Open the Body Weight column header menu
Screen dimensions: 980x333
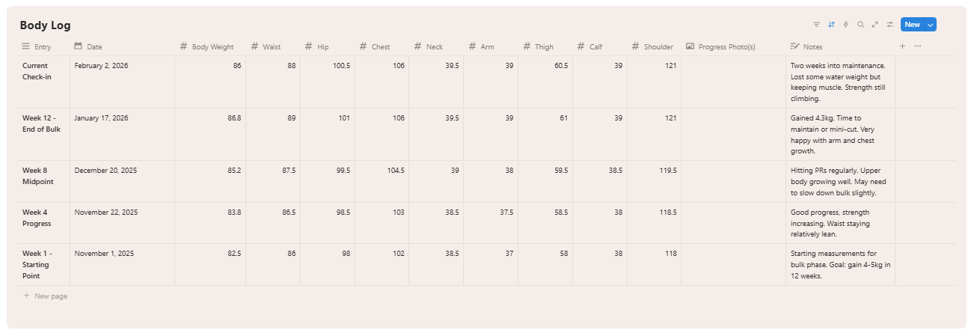point(212,47)
